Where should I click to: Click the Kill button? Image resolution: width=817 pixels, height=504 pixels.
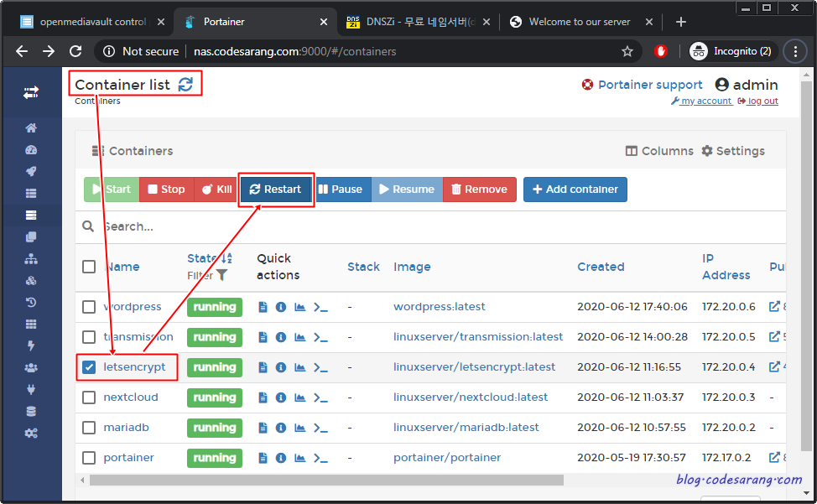point(216,190)
